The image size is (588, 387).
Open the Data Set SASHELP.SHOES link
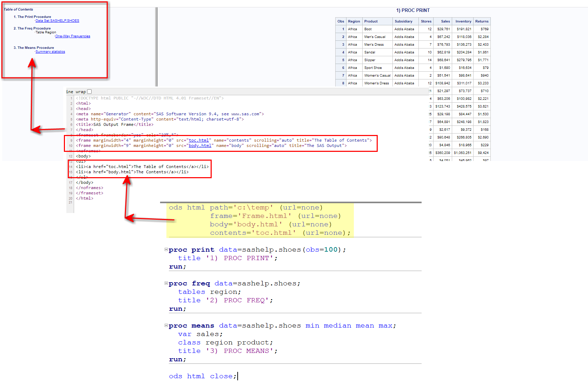[x=57, y=20]
